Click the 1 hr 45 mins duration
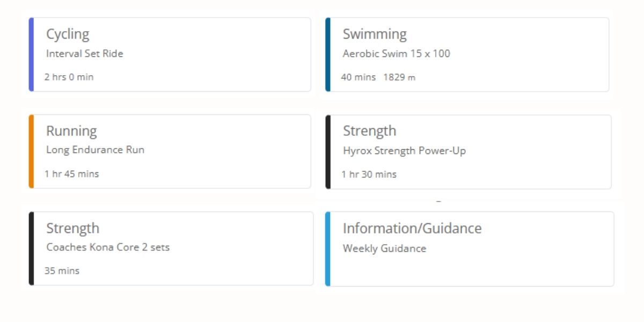 tap(71, 174)
